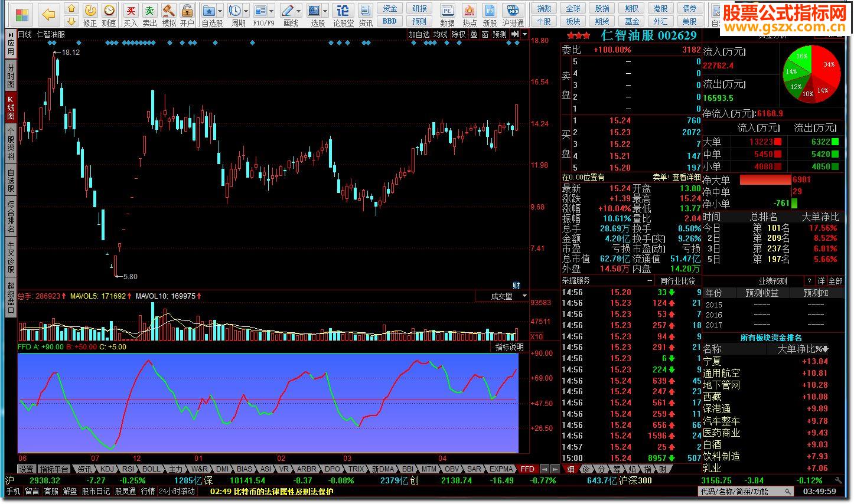Viewport: 854px width, 504px height.
Task: Toggle 除权 ex-rights adjustment on chart
Action: pyautogui.click(x=458, y=35)
